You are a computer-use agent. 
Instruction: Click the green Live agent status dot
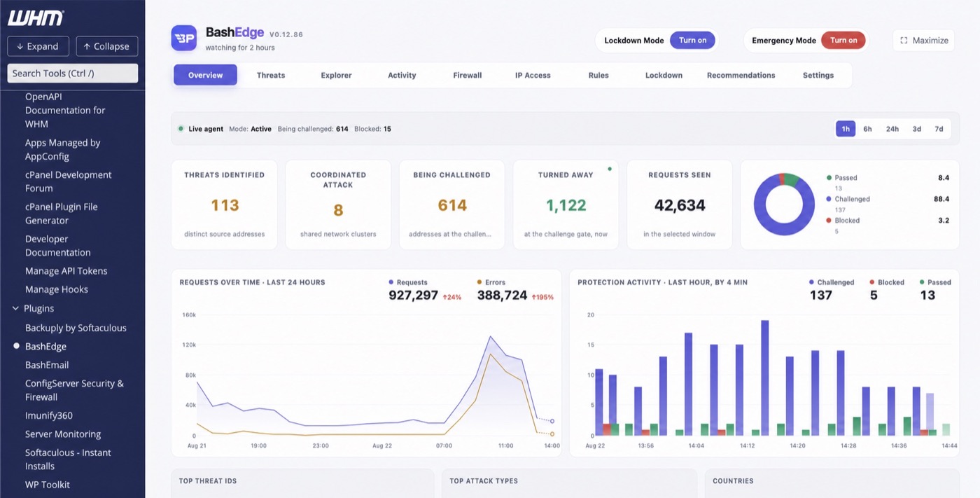[181, 129]
